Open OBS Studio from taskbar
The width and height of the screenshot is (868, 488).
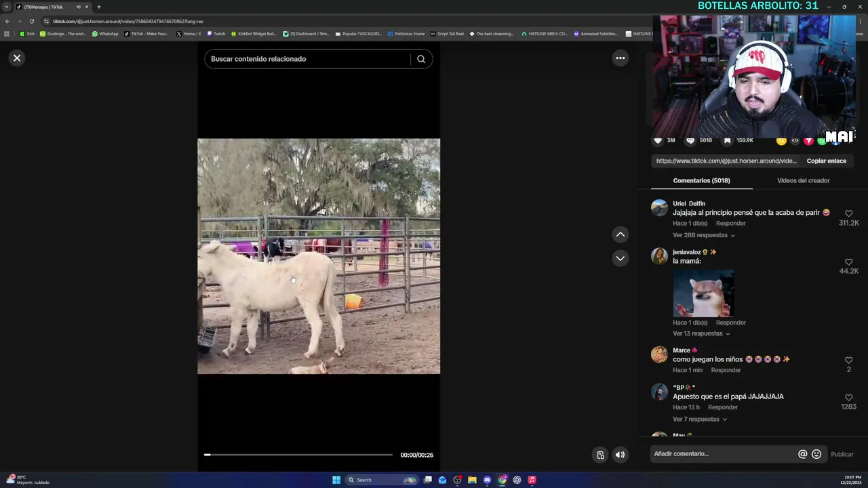[457, 480]
